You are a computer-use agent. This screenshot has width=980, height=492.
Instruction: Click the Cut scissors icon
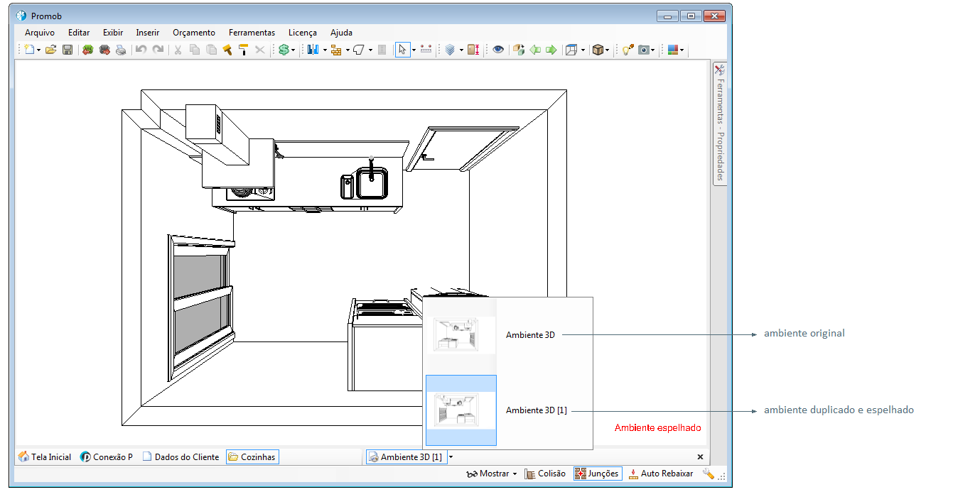[178, 50]
